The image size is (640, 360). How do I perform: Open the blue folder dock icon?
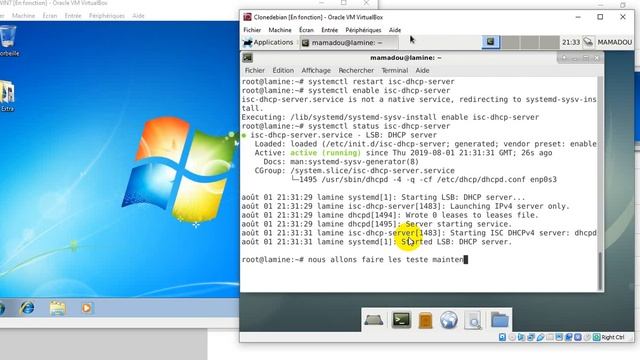click(x=500, y=320)
